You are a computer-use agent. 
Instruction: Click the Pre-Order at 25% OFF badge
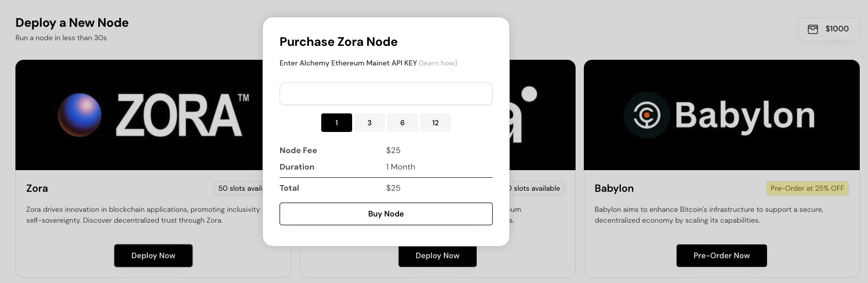807,188
